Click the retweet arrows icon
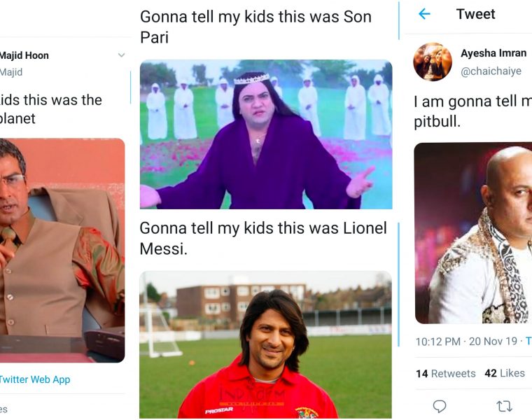 [504, 406]
